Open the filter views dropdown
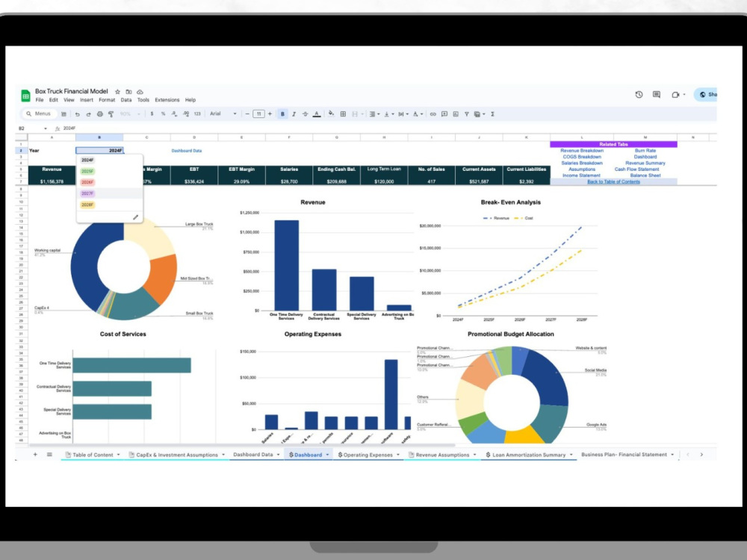 click(480, 114)
